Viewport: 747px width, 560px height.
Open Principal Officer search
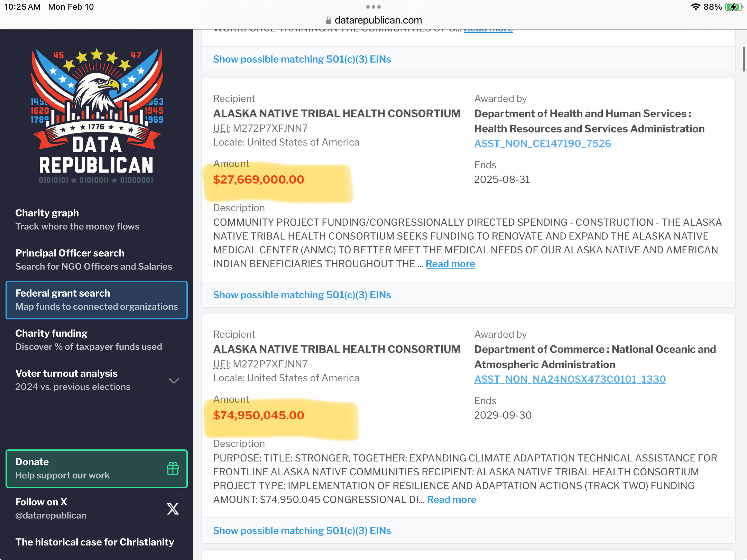point(96,260)
